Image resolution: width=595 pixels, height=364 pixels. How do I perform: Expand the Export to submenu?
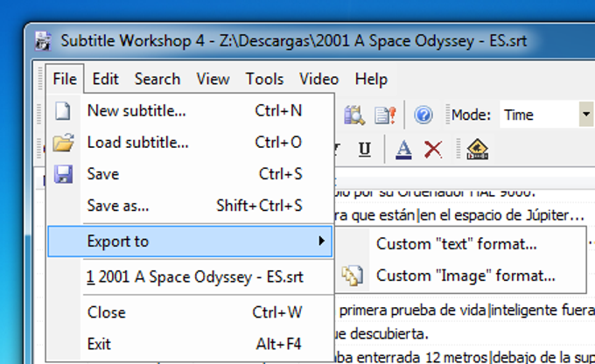click(x=190, y=241)
